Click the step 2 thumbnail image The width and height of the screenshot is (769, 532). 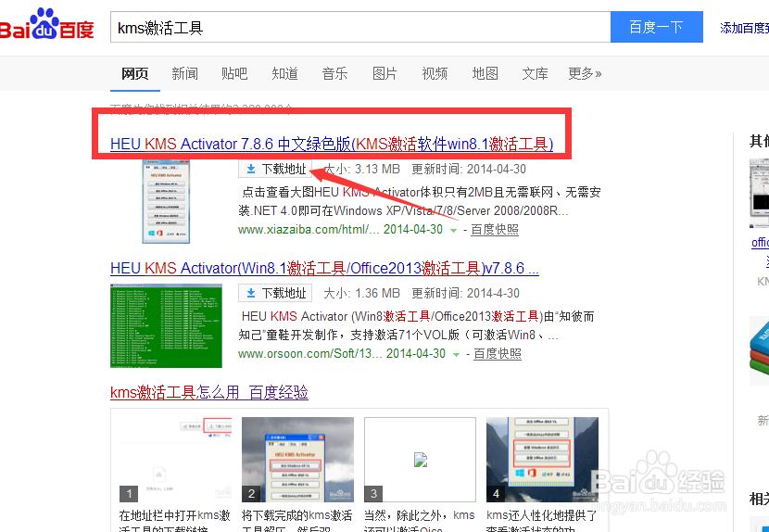[297, 460]
